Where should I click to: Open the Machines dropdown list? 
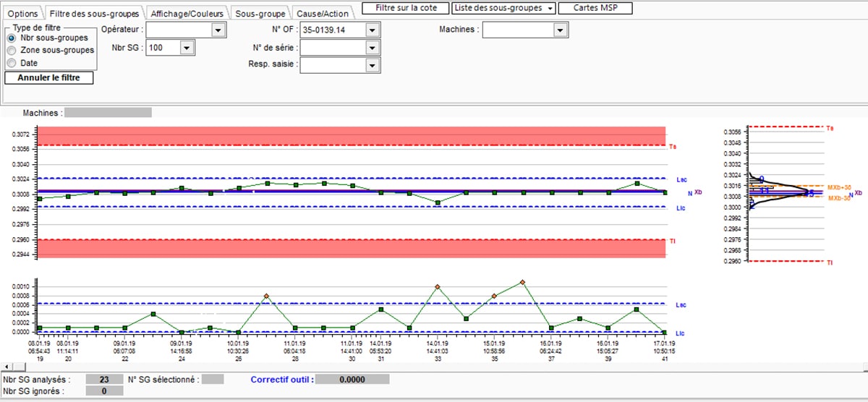559,30
